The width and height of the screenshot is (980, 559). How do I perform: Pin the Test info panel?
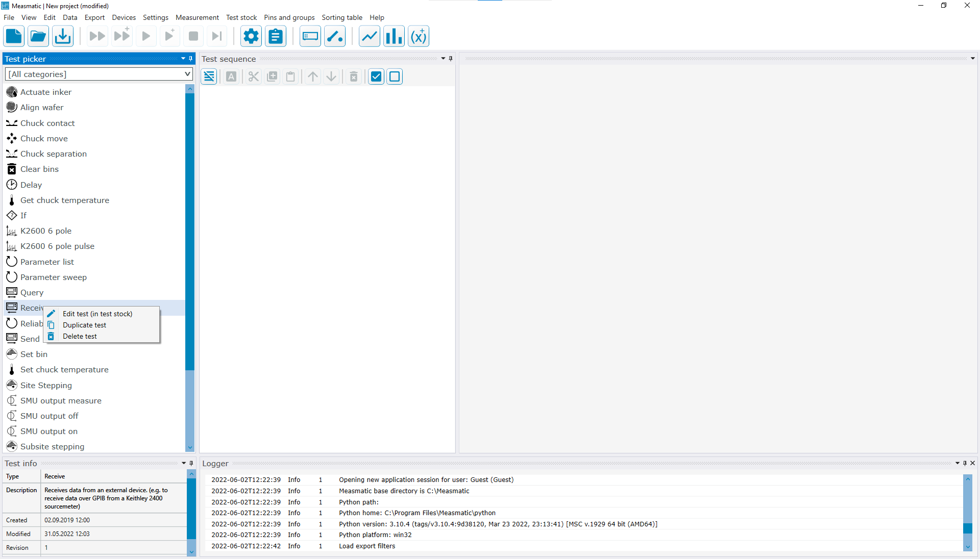click(191, 463)
